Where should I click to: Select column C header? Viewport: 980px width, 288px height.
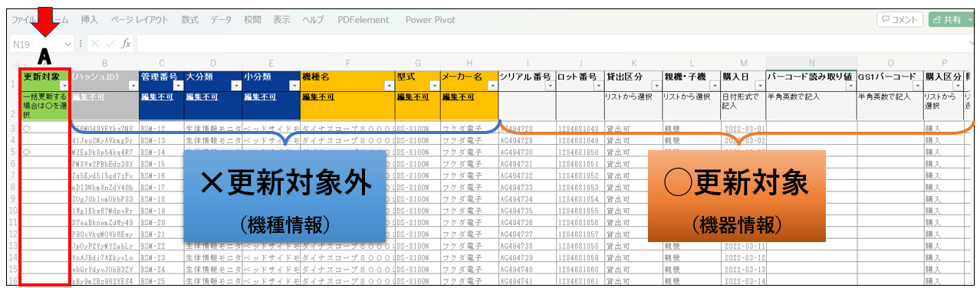[x=161, y=63]
